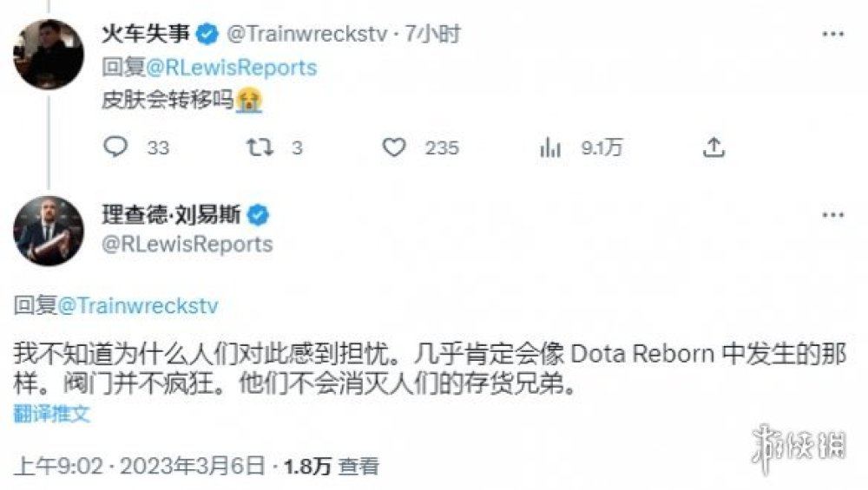Screen dimensions: 868x490
Task: Open the three-dot menu on the RLewisReports tweet
Action: [833, 215]
